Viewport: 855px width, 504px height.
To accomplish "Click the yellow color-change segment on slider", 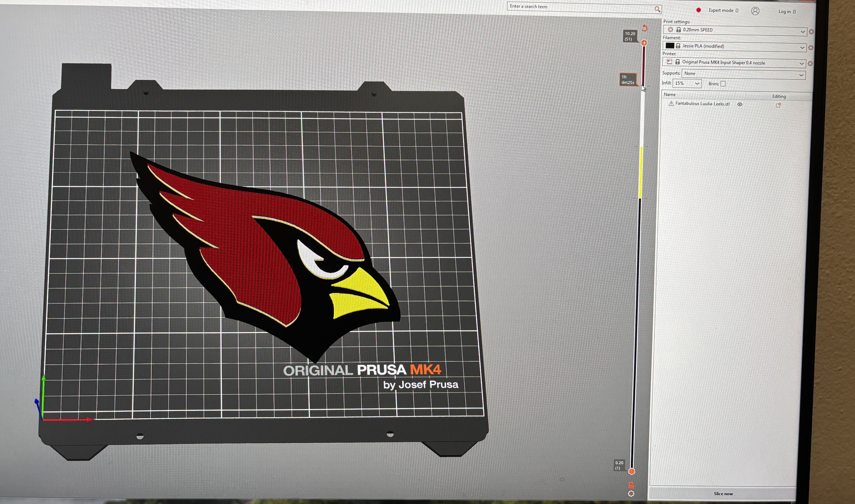I will tap(641, 172).
